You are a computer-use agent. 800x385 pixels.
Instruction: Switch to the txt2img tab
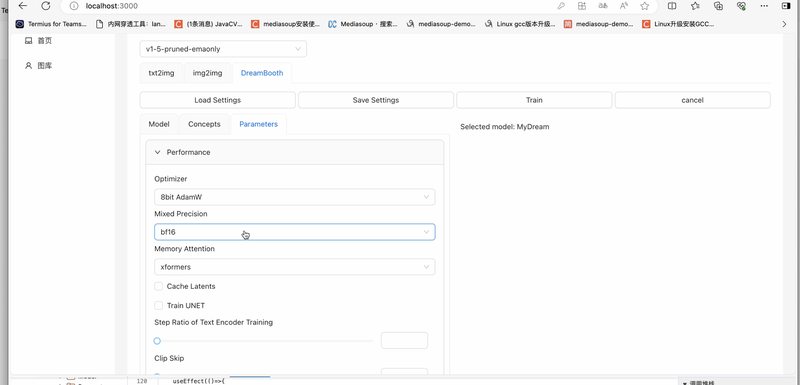pos(161,73)
